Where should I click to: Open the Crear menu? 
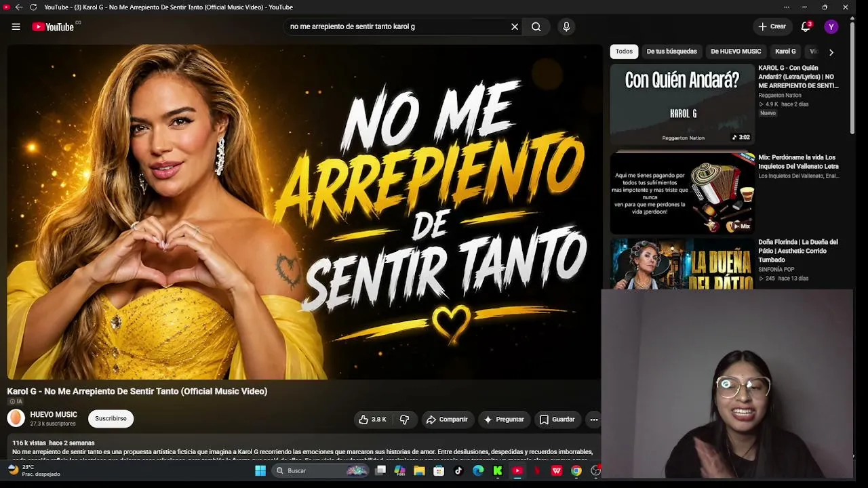(x=772, y=26)
